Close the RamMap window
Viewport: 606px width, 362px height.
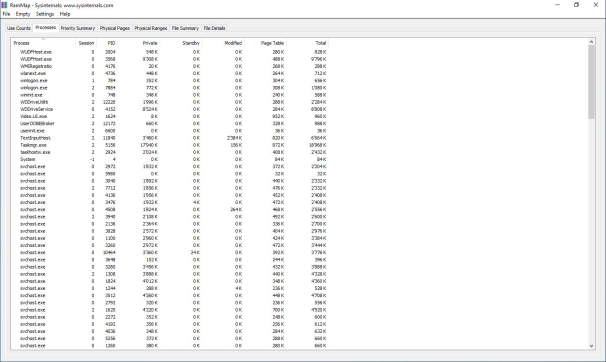point(596,5)
